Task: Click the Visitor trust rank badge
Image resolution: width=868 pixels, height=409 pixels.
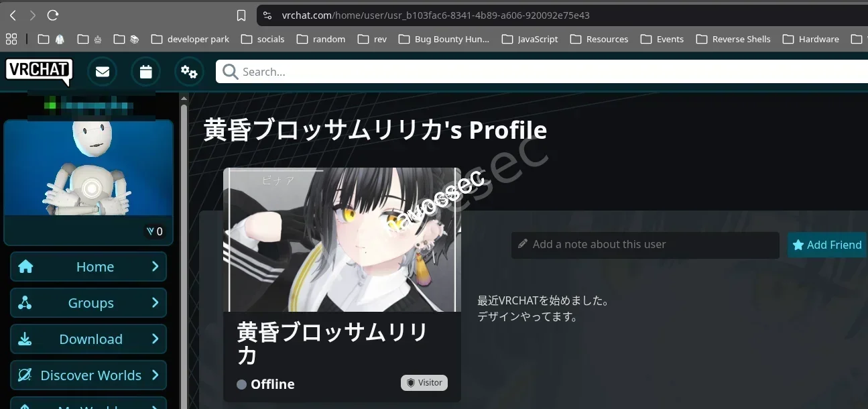Action: [x=424, y=382]
